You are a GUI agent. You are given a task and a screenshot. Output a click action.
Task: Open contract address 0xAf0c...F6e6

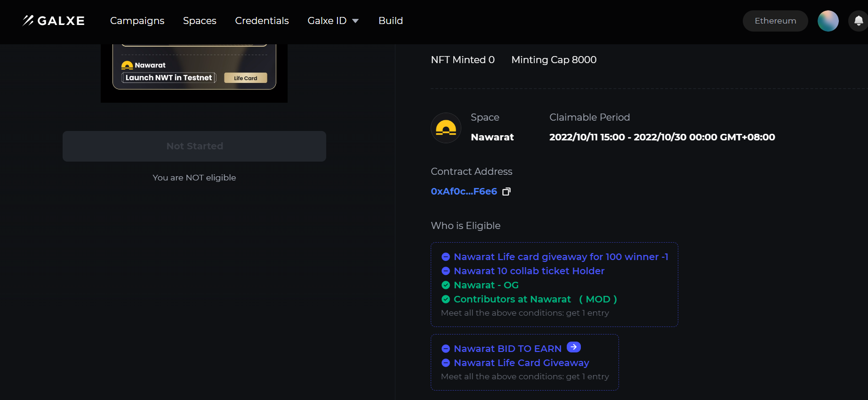(464, 191)
